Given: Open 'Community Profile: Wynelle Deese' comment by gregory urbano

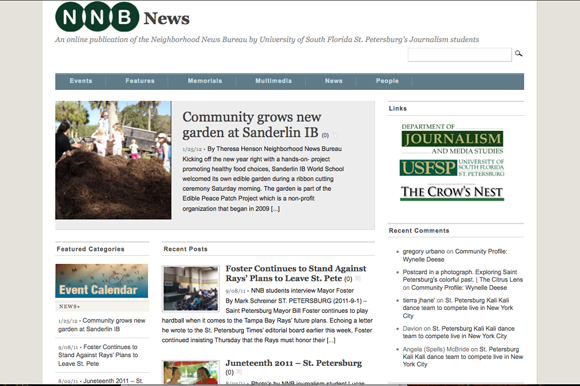Looking at the screenshot, I should [455, 255].
